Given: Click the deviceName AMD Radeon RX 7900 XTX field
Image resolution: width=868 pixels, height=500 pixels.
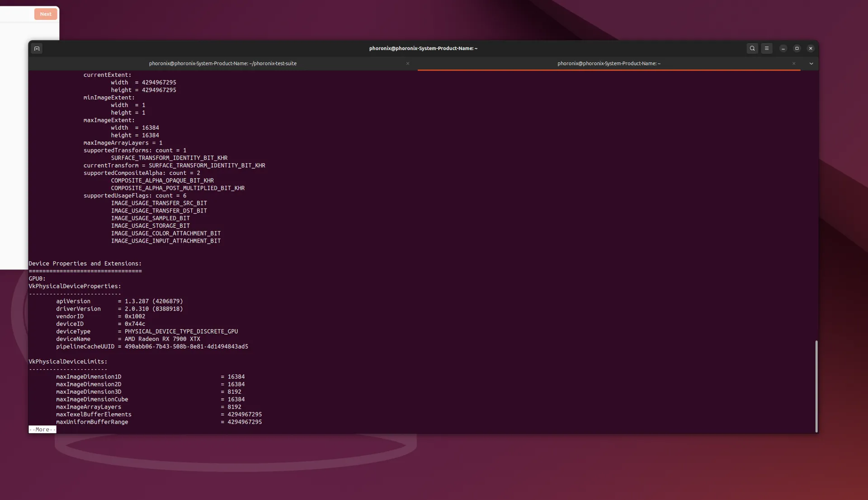Looking at the screenshot, I should 127,339.
